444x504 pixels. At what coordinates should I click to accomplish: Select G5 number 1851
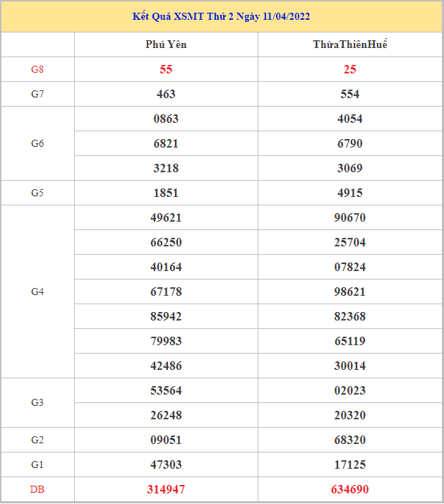click(166, 193)
